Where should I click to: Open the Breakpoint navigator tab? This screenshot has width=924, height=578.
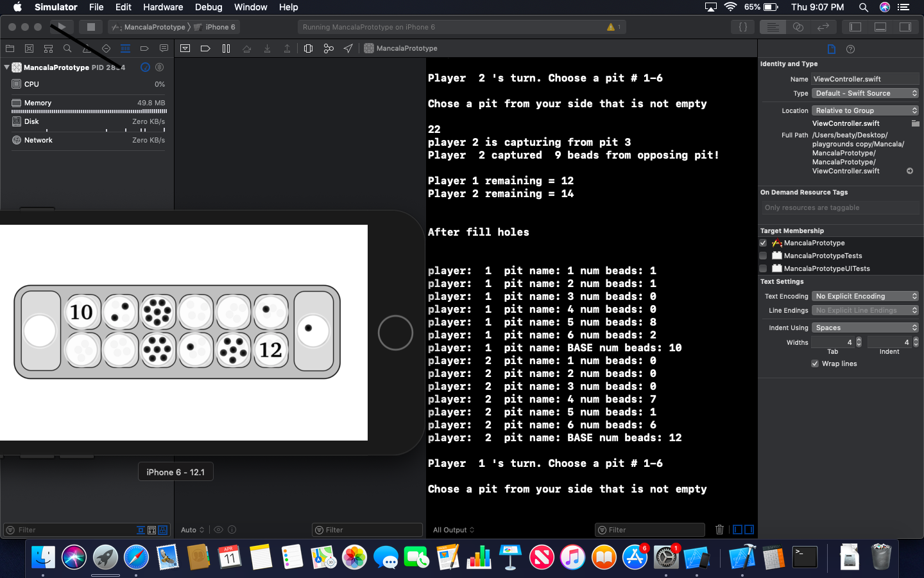144,48
